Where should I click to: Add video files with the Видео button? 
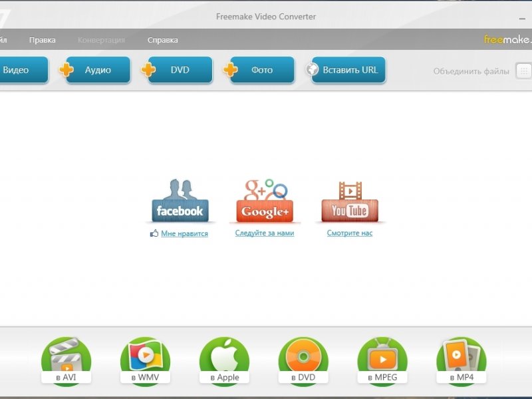[23, 70]
